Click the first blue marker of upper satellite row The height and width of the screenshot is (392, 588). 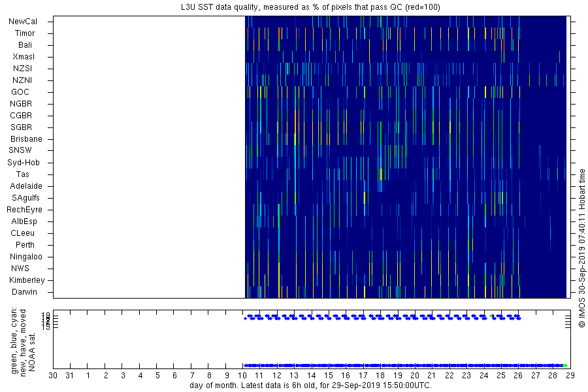(x=245, y=318)
